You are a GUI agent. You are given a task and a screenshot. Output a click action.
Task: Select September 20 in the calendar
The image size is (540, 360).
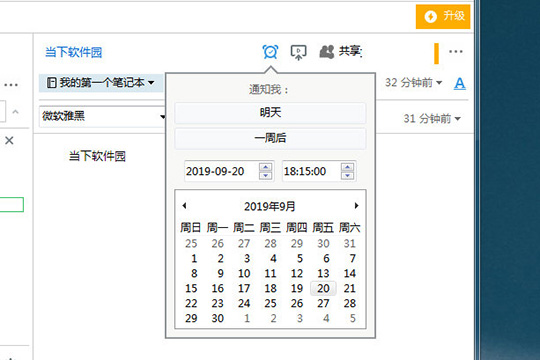coord(323,288)
